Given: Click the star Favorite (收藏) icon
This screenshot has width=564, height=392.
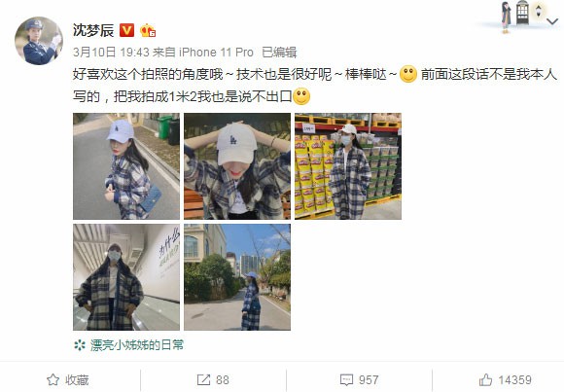Looking at the screenshot, I should coord(53,379).
